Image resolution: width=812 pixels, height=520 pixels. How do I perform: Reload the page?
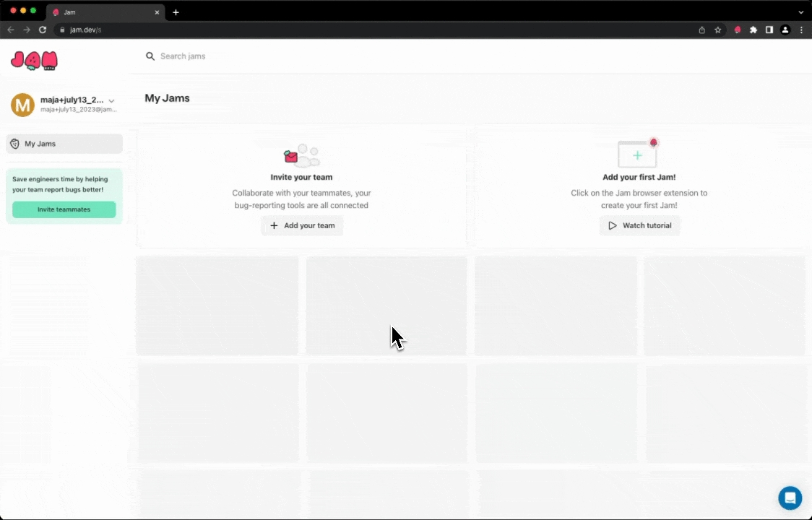(43, 30)
